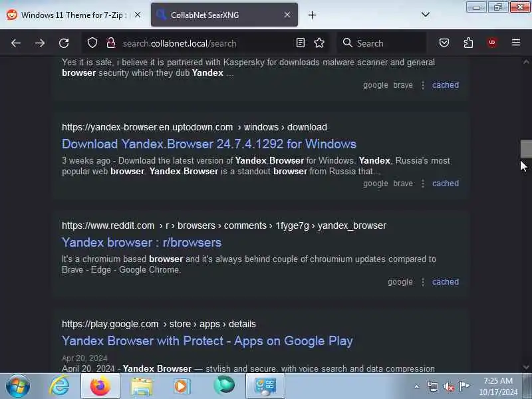Open the Firefox hamburger menu
This screenshot has width=532, height=399.
tap(516, 43)
